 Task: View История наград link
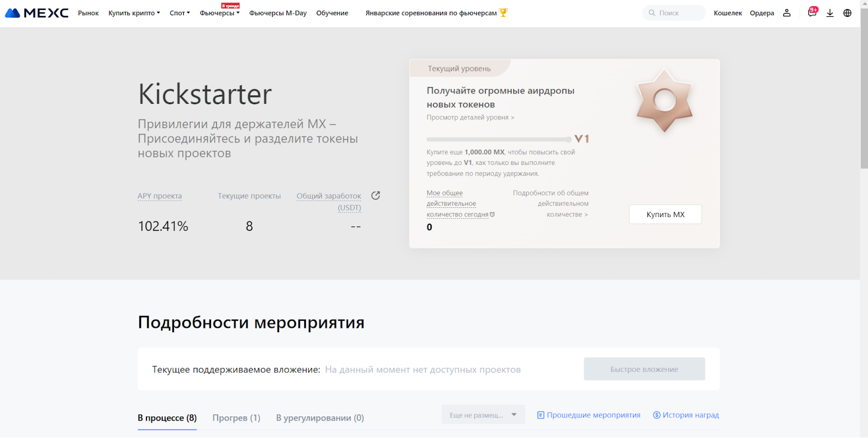click(x=686, y=415)
